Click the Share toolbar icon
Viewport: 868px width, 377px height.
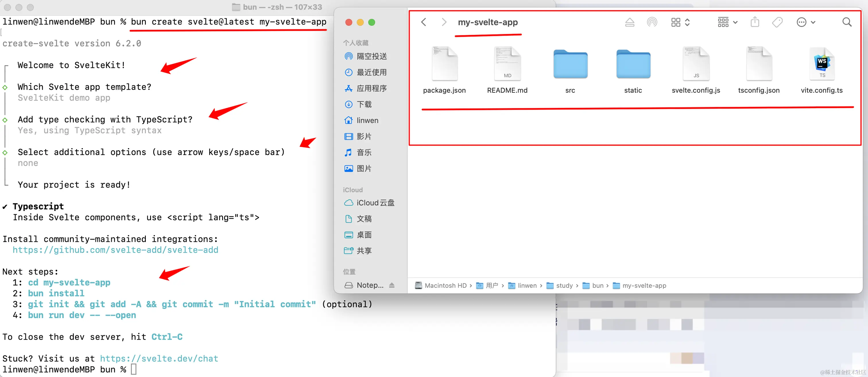tap(755, 22)
